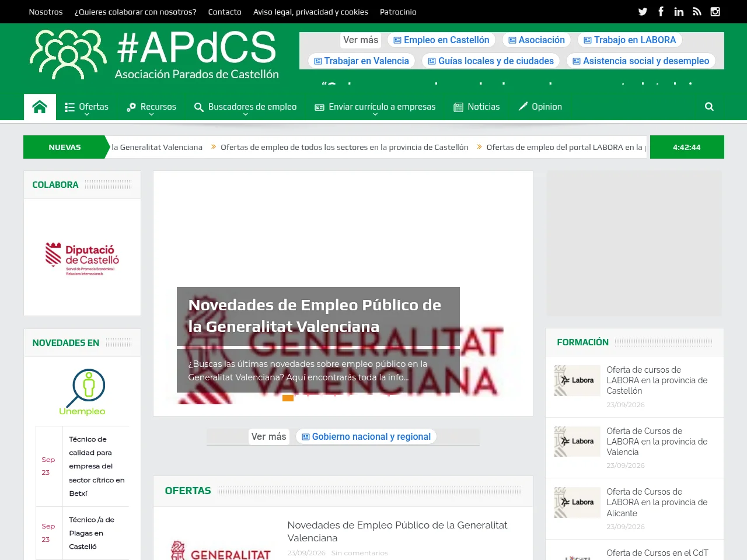Viewport: 747px width, 560px height.
Task: Click the Sin comentarios link
Action: pyautogui.click(x=359, y=553)
